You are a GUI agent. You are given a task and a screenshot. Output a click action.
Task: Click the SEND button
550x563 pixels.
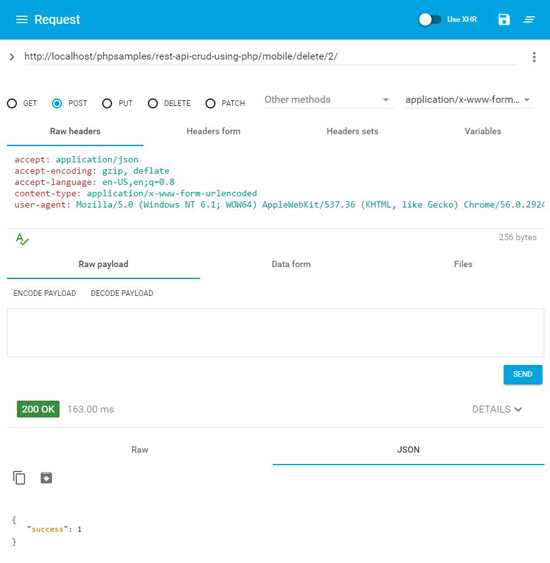[523, 374]
